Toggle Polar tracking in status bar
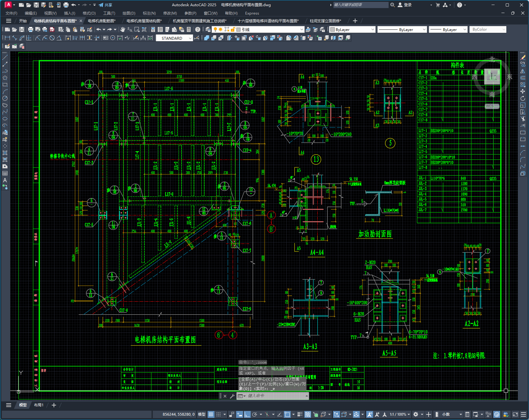 click(x=255, y=414)
